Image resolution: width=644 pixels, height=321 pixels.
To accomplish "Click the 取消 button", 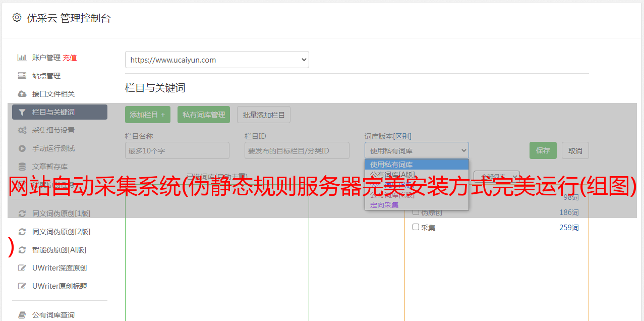I will [575, 150].
